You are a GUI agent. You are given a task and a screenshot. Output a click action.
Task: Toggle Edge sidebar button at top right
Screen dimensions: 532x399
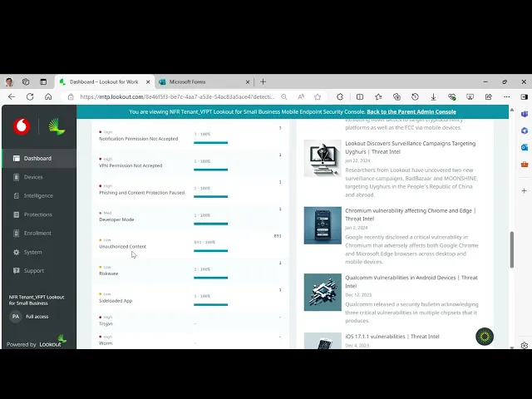pyautogui.click(x=525, y=97)
